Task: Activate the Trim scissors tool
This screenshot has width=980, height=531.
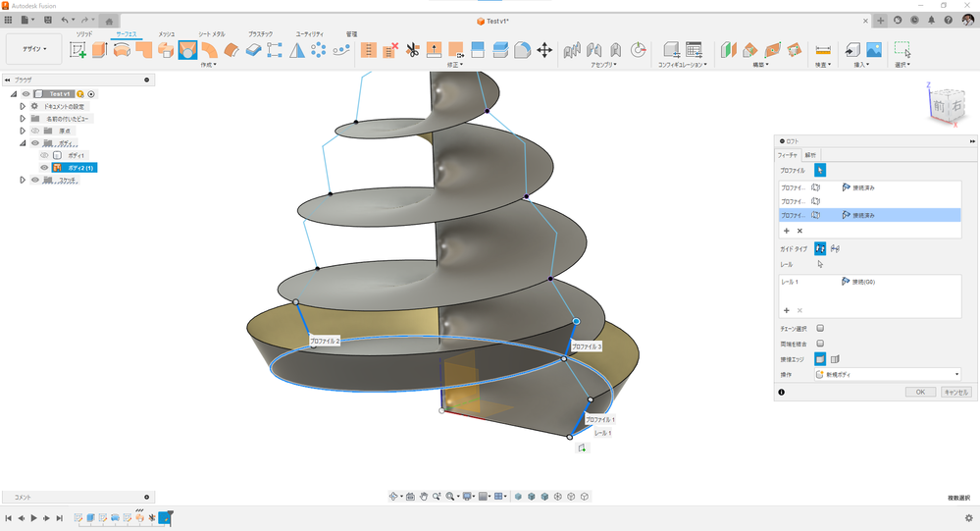Action: [412, 50]
